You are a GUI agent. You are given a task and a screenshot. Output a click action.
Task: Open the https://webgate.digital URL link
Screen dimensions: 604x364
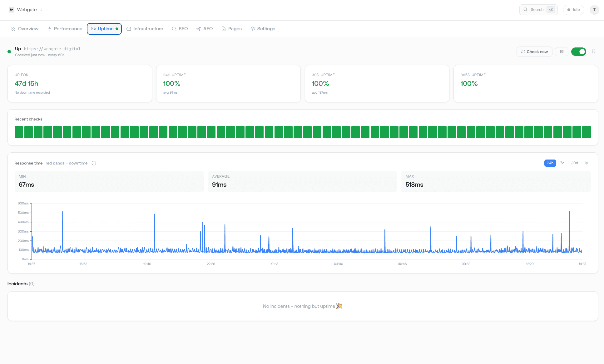click(52, 49)
